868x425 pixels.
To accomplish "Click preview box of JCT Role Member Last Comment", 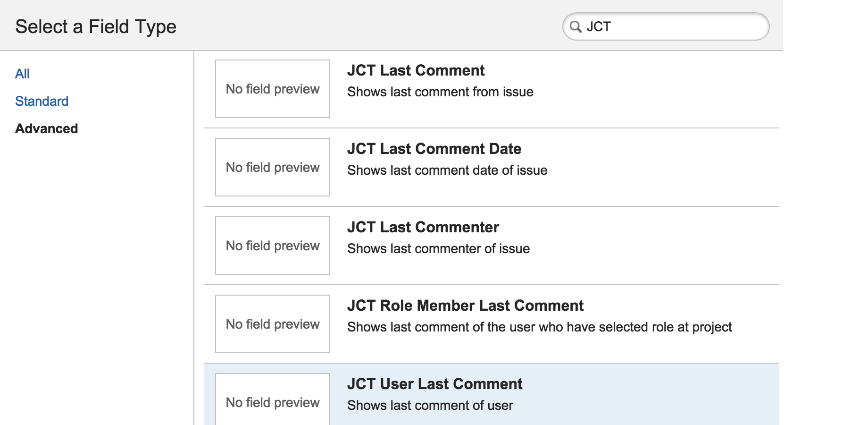I will click(x=273, y=324).
